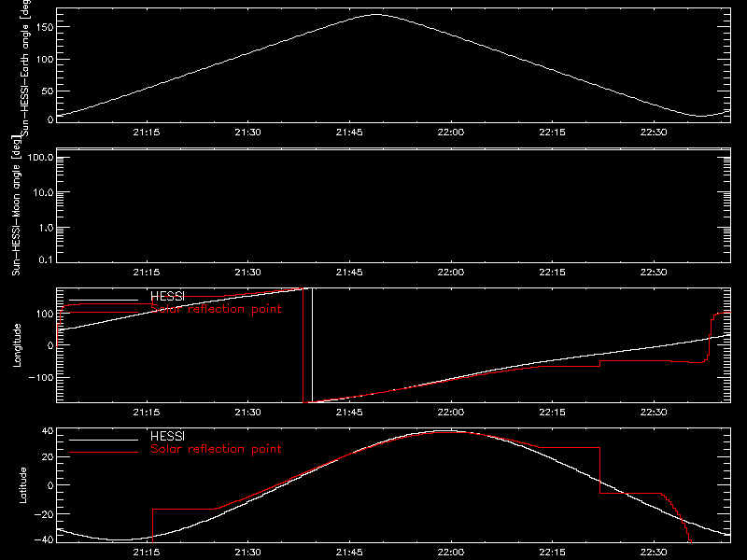Click the -40 tick on Latitude axis

click(43, 539)
